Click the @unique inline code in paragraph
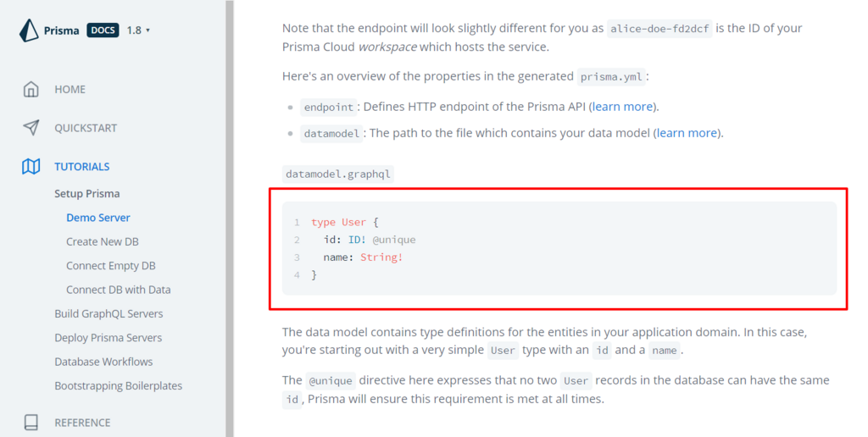868x437 pixels. [x=331, y=380]
